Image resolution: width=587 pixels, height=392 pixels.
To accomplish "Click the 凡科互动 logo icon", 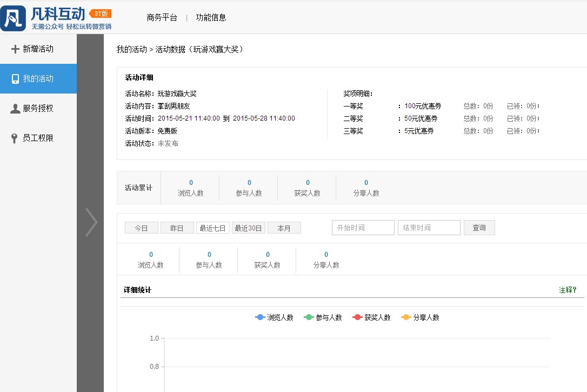I will pos(13,18).
